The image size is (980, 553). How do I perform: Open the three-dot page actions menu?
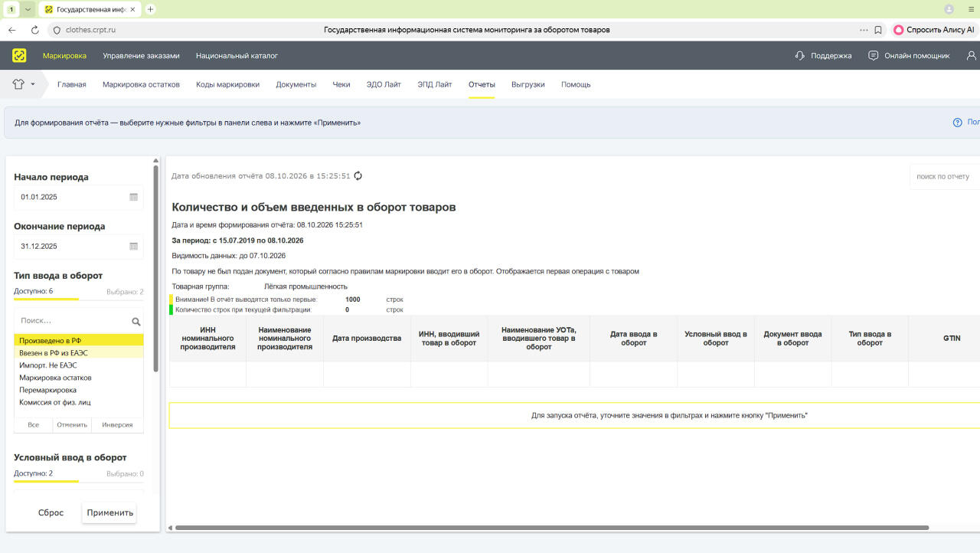pyautogui.click(x=864, y=30)
